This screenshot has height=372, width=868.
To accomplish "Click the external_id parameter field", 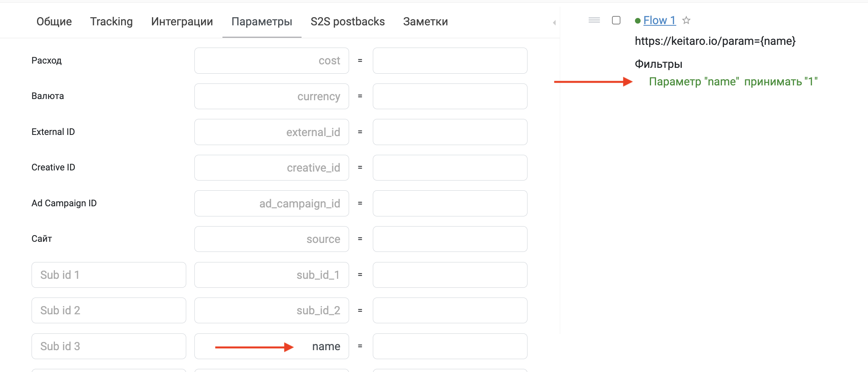I will click(x=272, y=132).
